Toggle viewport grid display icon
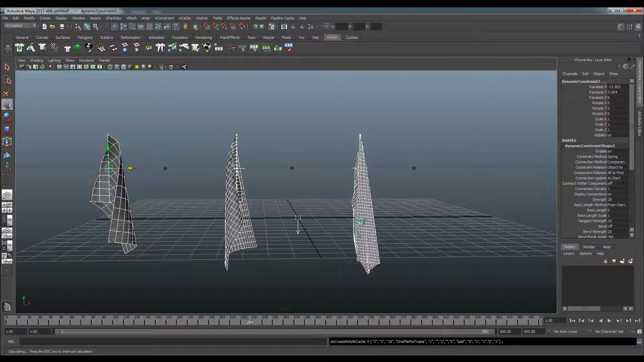644x362 pixels. (59, 67)
